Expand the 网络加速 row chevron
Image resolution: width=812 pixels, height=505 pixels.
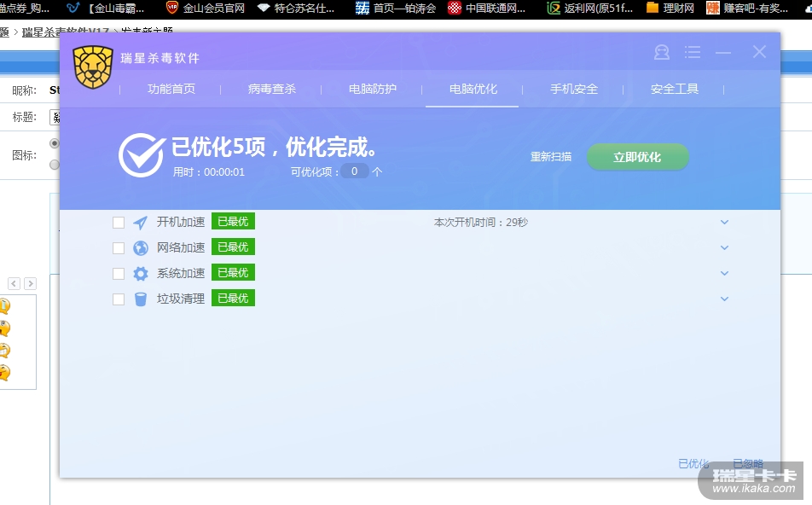724,247
